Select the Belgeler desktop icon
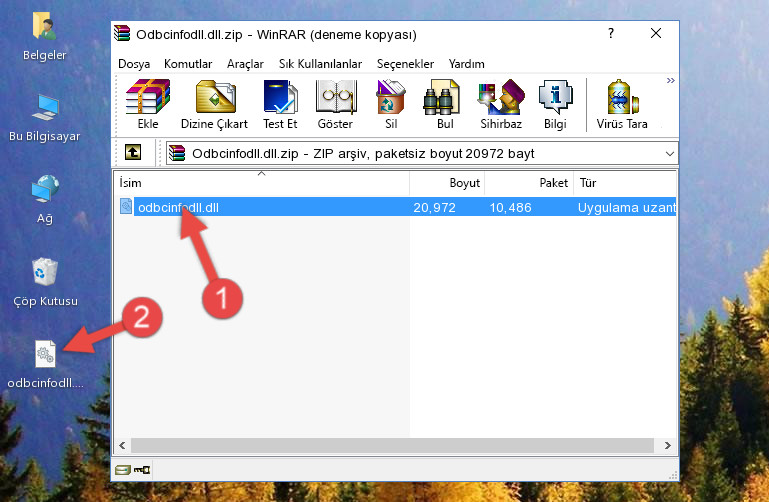769x502 pixels. pos(45,37)
